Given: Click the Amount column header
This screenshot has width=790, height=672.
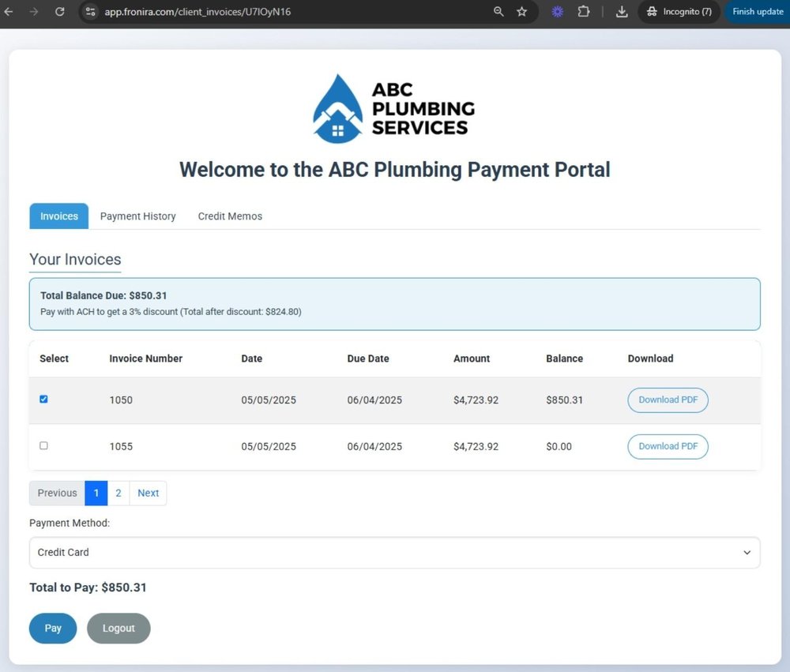Looking at the screenshot, I should [472, 359].
